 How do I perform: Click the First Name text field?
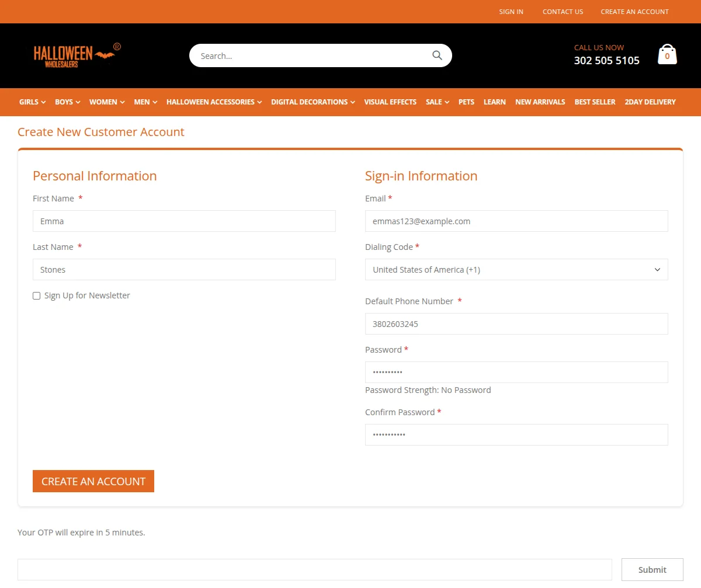(x=184, y=221)
